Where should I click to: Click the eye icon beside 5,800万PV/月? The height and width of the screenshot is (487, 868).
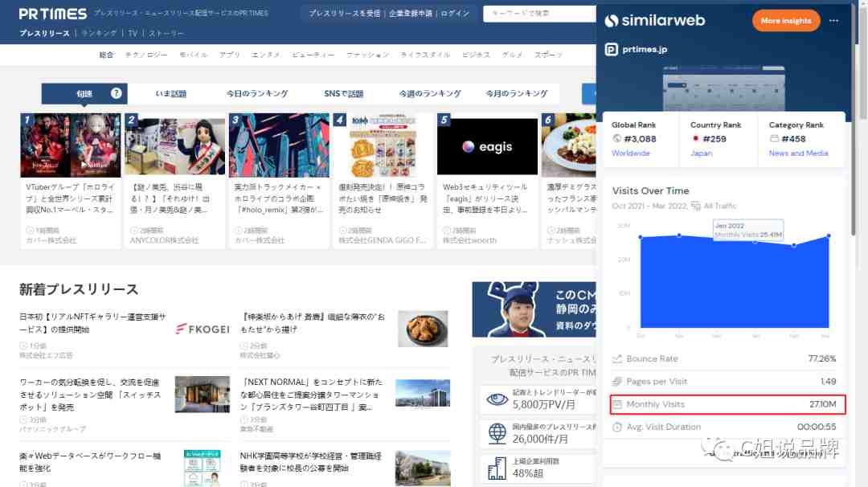point(497,399)
